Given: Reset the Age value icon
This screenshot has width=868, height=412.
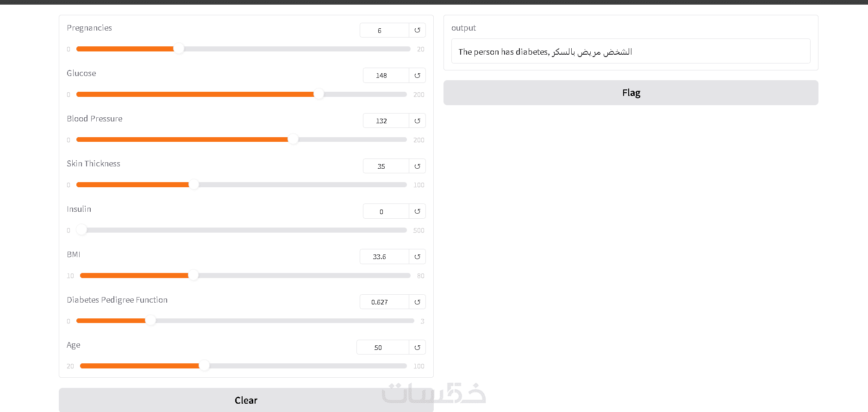Looking at the screenshot, I should pyautogui.click(x=417, y=348).
